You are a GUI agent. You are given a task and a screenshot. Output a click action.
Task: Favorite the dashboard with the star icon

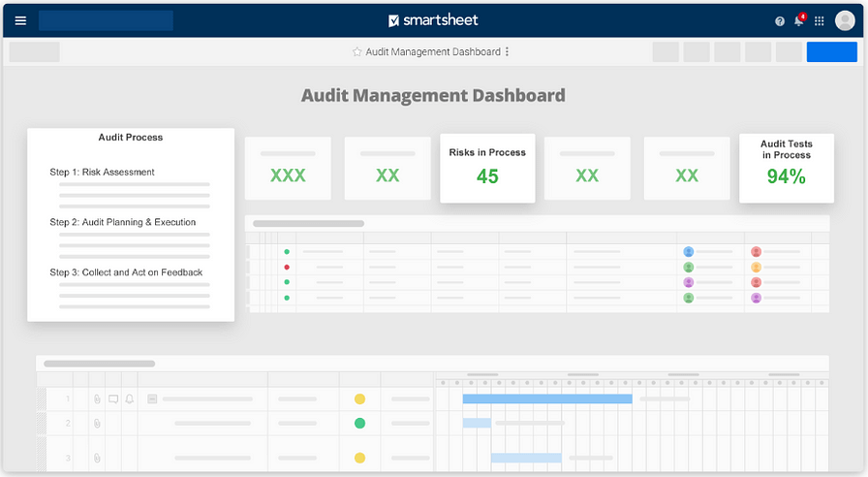(357, 51)
